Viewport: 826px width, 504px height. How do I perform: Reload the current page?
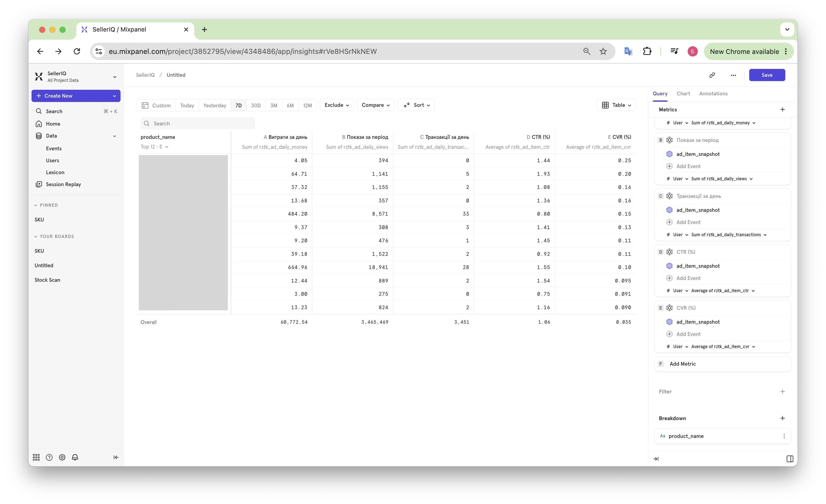coord(77,51)
